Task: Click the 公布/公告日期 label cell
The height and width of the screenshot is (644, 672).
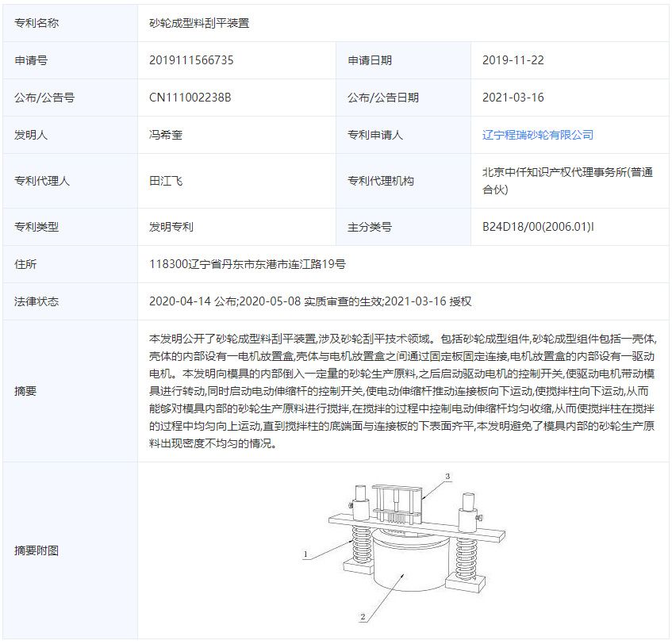Action: point(403,98)
